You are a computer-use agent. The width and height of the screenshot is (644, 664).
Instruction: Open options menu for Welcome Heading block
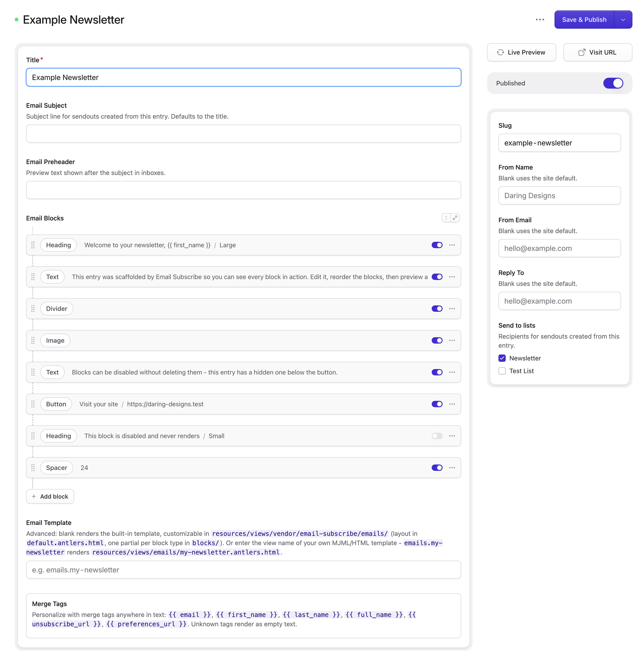coord(452,245)
